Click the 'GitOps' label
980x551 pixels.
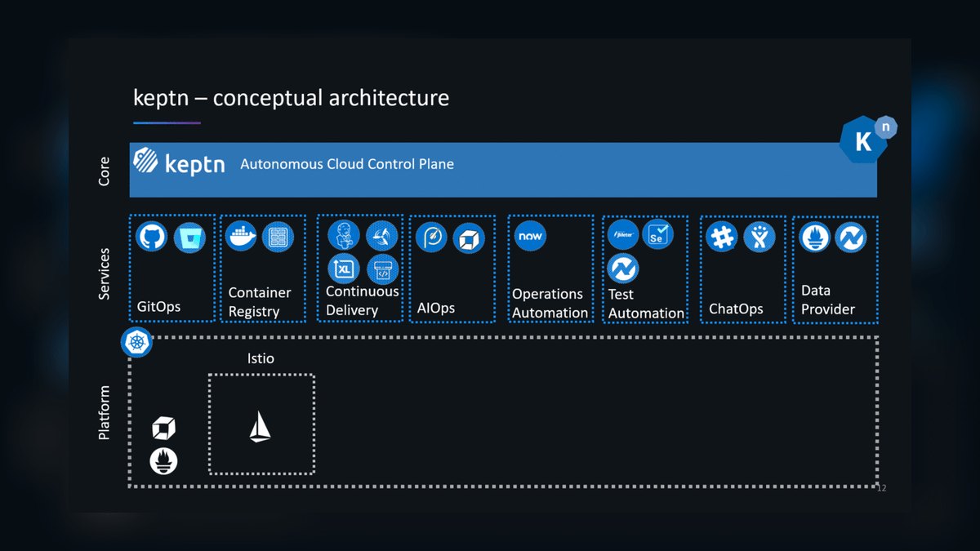click(159, 307)
